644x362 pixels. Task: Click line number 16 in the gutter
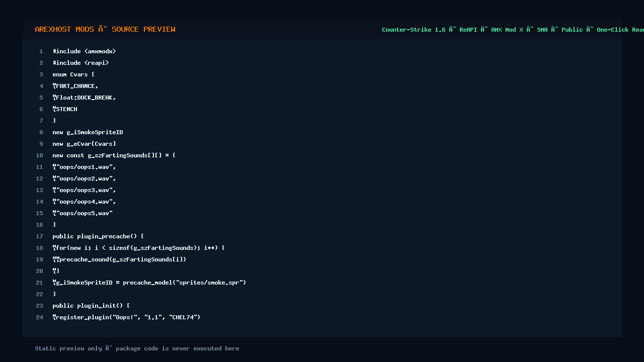pyautogui.click(x=39, y=225)
